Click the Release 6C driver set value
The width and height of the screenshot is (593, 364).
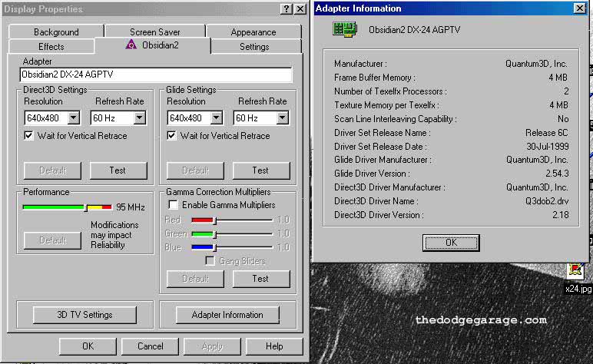point(547,133)
